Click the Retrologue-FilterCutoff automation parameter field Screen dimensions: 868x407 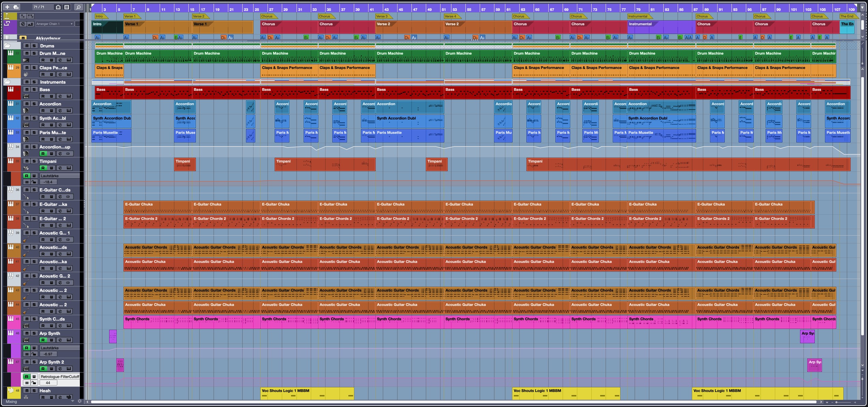point(60,377)
